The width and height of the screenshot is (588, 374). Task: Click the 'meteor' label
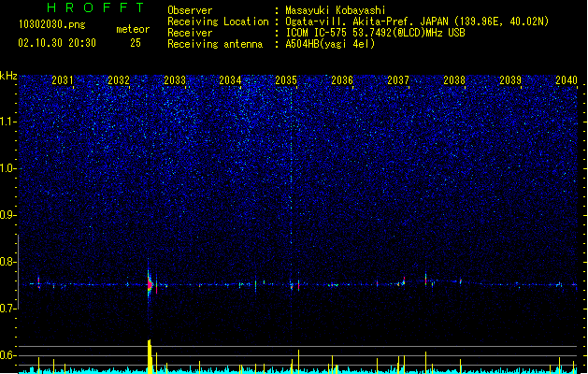coord(133,29)
